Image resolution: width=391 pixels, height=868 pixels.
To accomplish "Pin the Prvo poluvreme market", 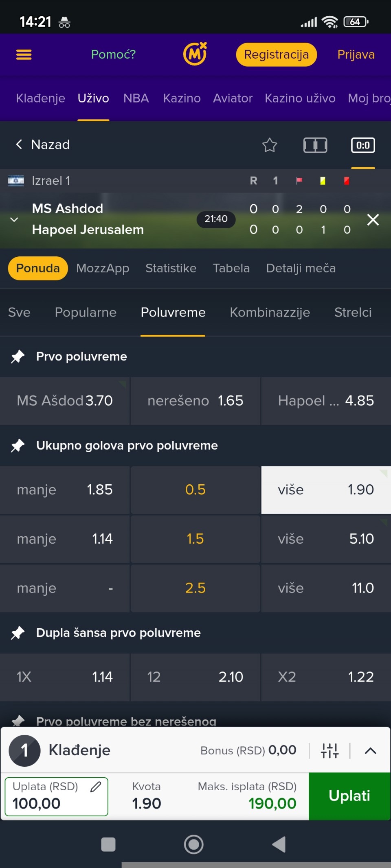I will (x=18, y=356).
